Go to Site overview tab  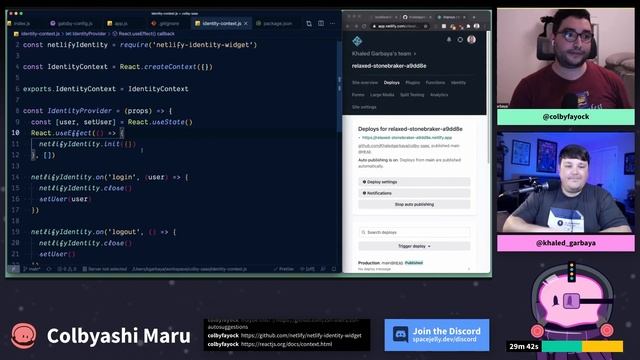click(x=365, y=82)
